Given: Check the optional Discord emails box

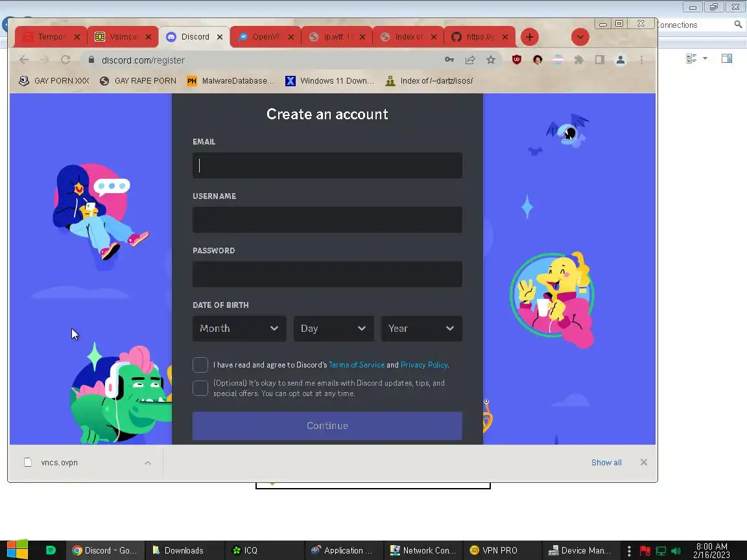Looking at the screenshot, I should 200,388.
